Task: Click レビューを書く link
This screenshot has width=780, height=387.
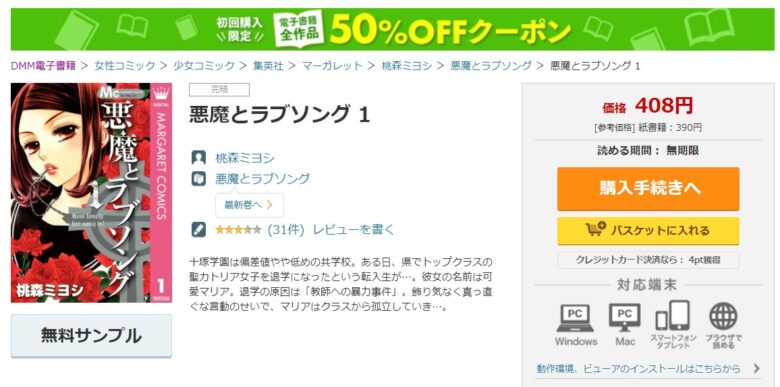Action: [x=353, y=230]
